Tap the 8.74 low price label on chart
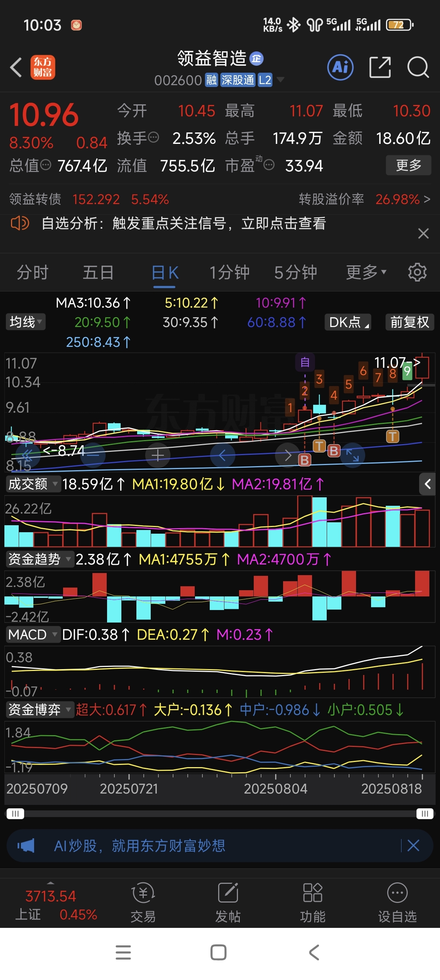Viewport: 440px width, 980px height. [x=64, y=450]
